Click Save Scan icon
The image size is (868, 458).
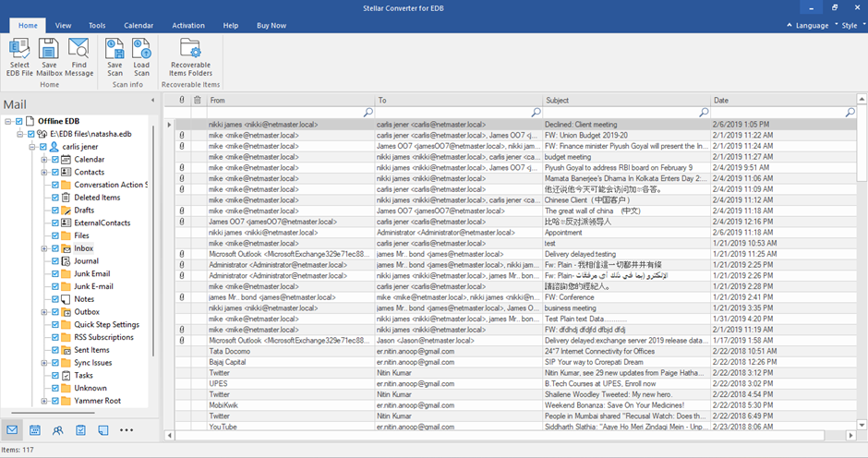(115, 49)
